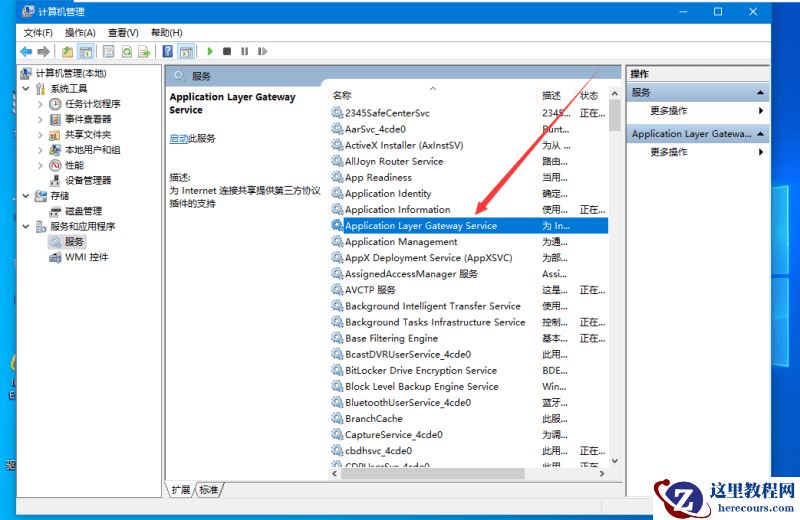800x520 pixels.
Task: Click the Up one level folder icon
Action: point(67,52)
